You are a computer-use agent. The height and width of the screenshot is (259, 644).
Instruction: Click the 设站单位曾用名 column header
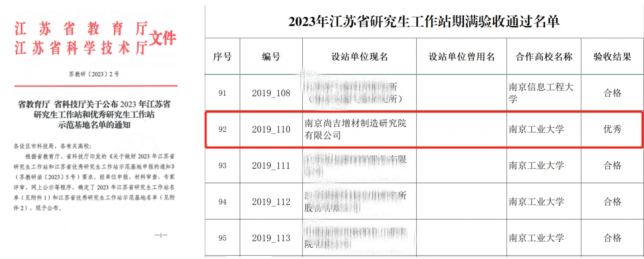tap(462, 56)
